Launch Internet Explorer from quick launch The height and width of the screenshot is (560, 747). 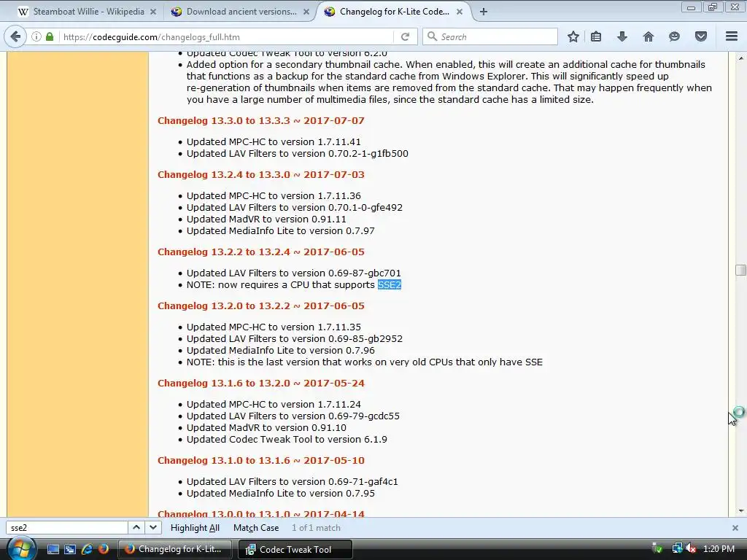pyautogui.click(x=87, y=550)
